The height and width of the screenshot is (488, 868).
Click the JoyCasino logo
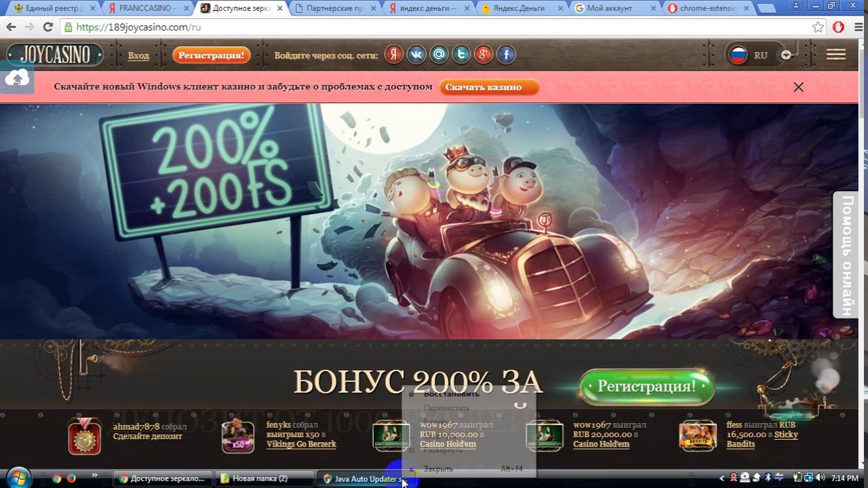55,55
